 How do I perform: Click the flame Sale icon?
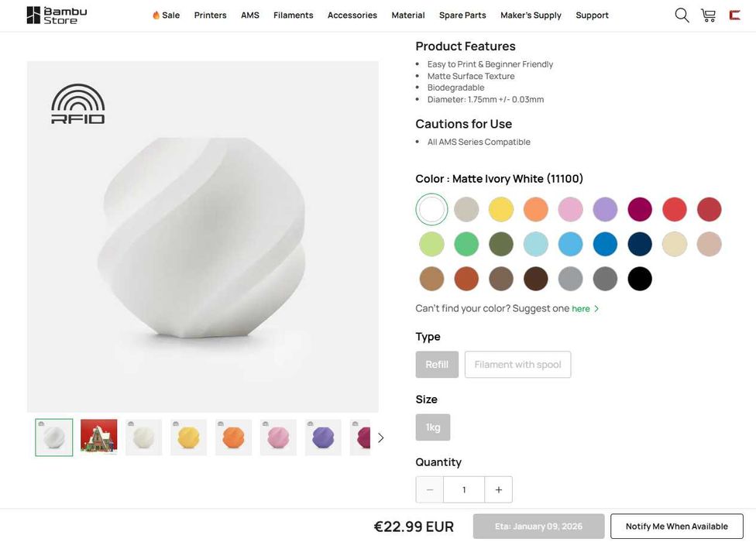pos(156,15)
